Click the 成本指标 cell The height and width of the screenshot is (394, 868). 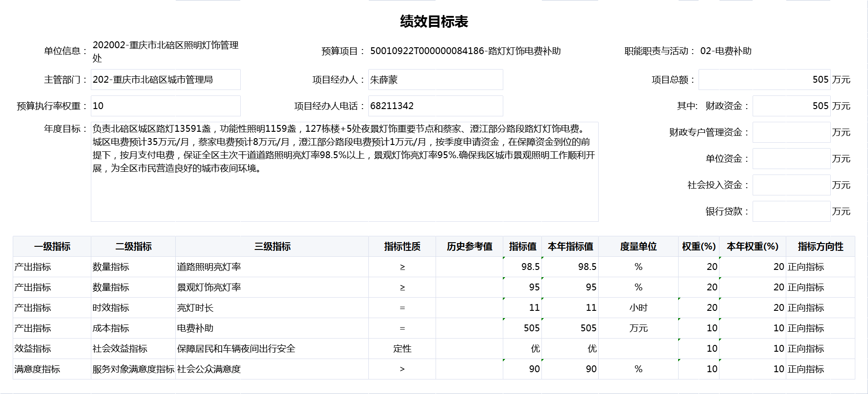tap(133, 328)
